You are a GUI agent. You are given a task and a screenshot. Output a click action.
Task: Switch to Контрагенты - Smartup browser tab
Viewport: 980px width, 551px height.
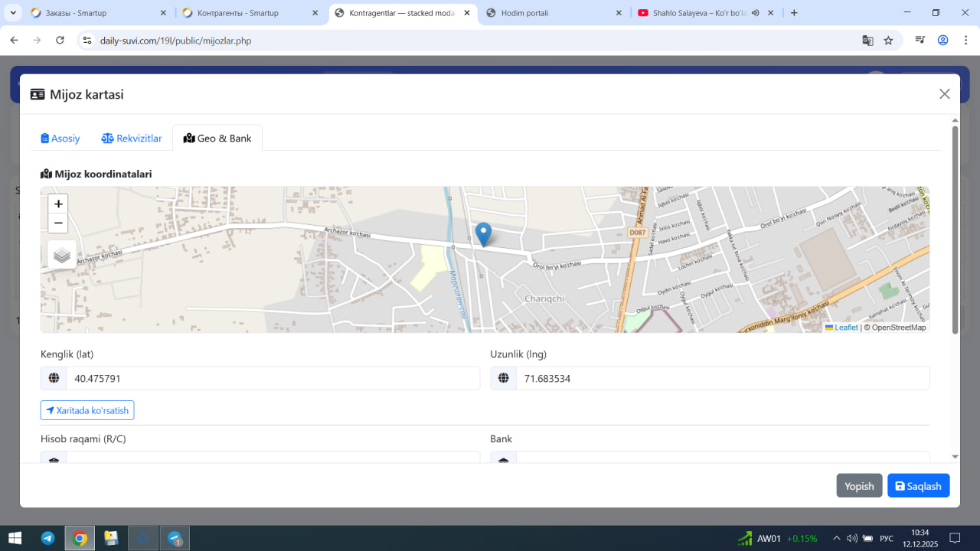point(250,13)
